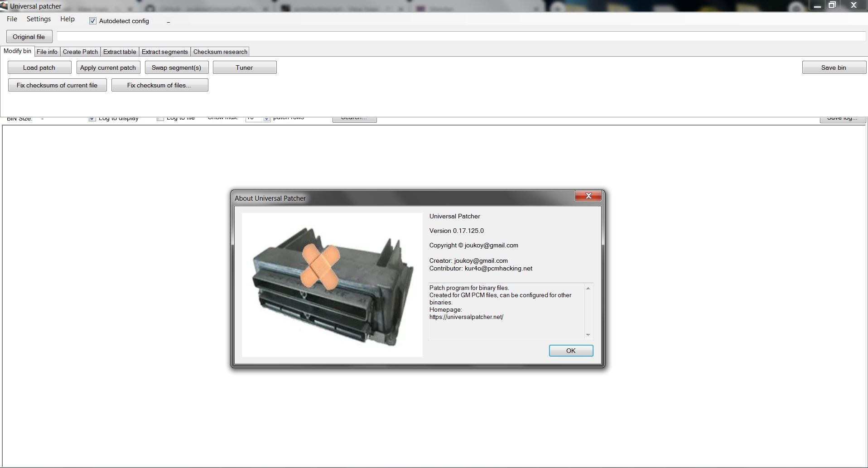
Task: Open the Create Patch tab
Action: [80, 52]
